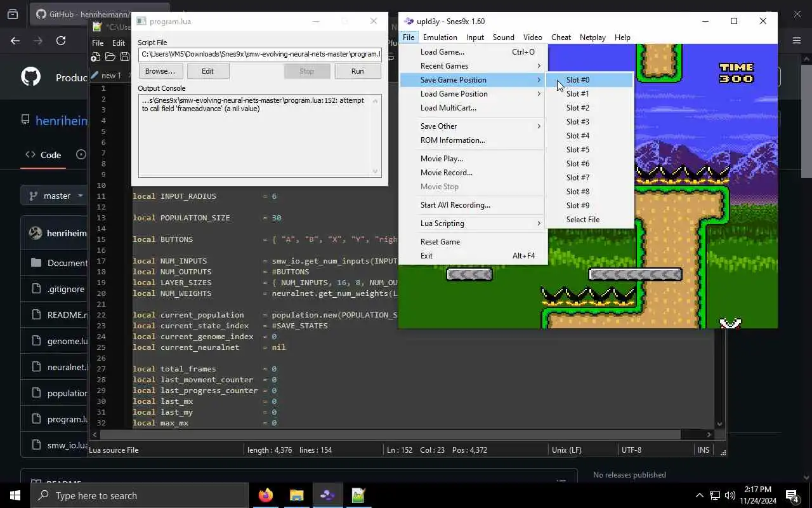Click the Output Console scroll-down arrow
Viewport: 812px width, 508px height.
[376, 171]
